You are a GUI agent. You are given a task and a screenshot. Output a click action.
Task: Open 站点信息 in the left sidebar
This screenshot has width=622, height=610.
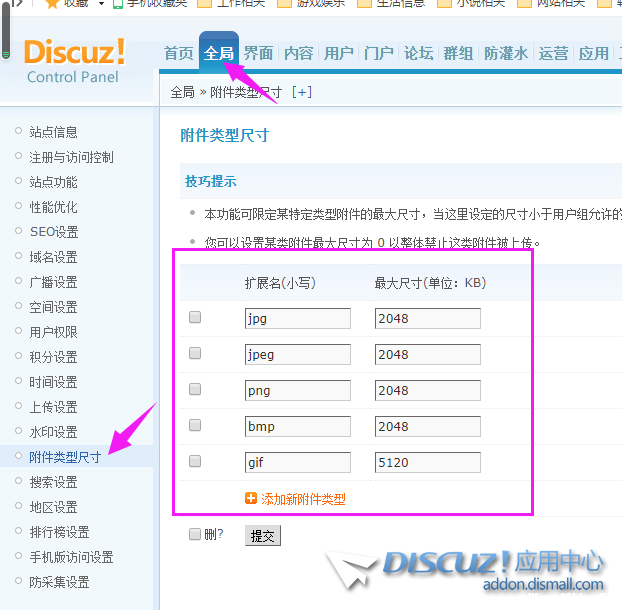pyautogui.click(x=53, y=132)
